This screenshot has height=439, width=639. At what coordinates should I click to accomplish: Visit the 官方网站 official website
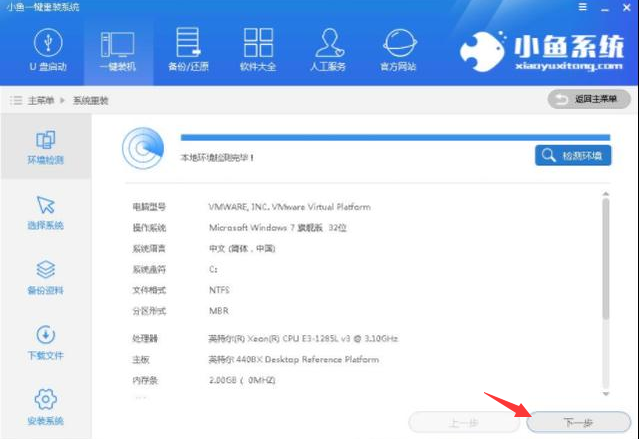click(x=402, y=50)
